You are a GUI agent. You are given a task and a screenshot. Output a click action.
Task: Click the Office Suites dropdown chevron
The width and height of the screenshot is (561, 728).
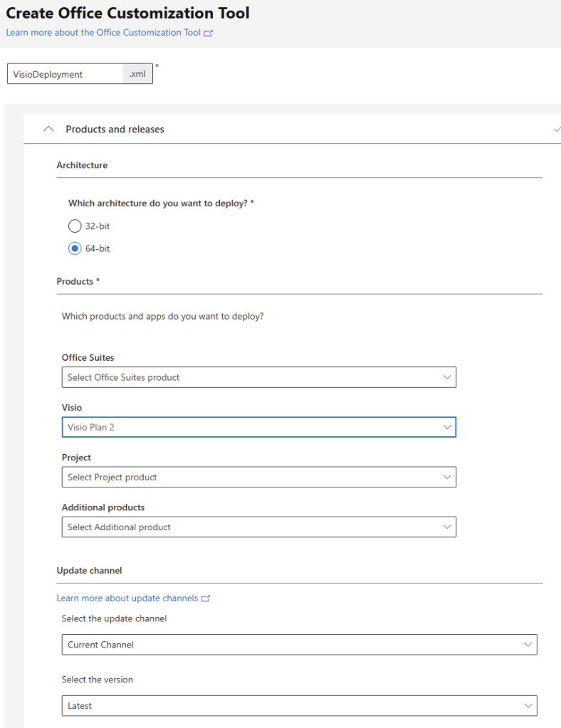point(447,377)
